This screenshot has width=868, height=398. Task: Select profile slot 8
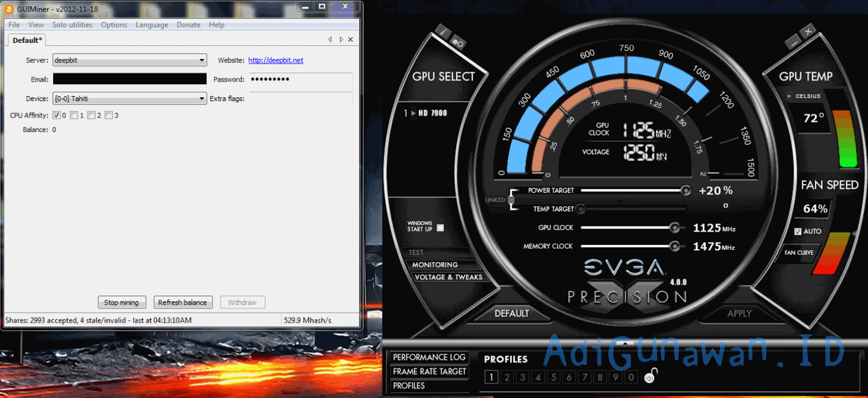[600, 377]
